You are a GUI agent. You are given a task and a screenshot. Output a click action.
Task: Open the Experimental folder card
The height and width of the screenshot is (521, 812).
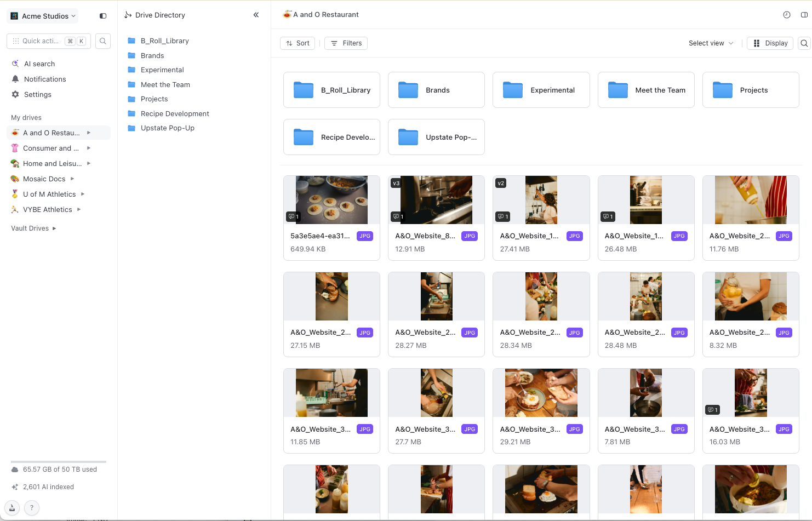[541, 90]
